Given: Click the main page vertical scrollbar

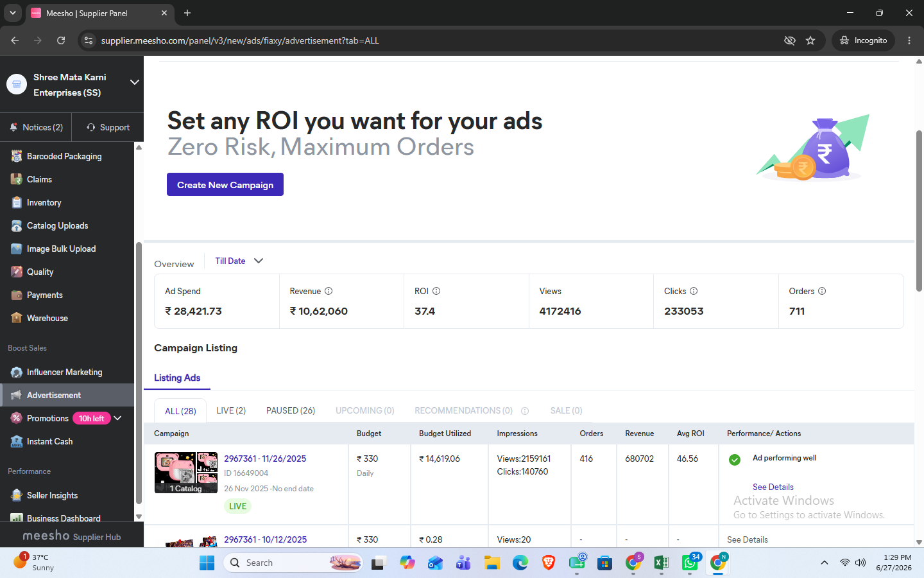Looking at the screenshot, I should [919, 211].
